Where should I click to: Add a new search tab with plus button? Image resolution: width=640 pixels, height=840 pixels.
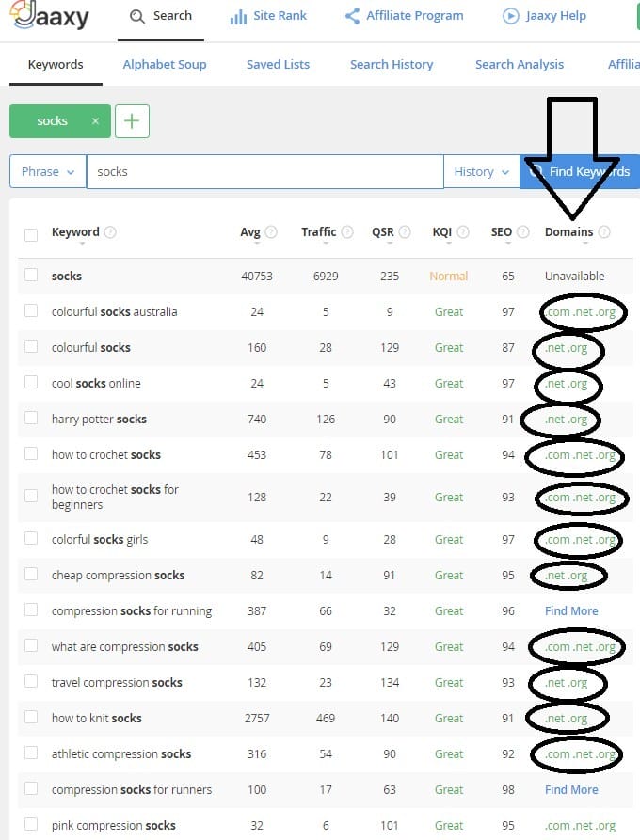click(132, 121)
